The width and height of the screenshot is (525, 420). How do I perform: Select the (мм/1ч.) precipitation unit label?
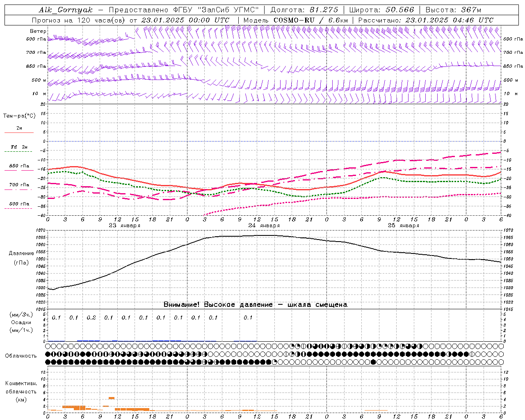(x=21, y=330)
